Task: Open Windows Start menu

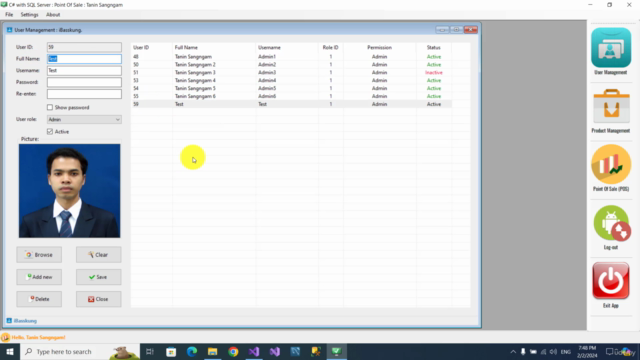Action: click(x=10, y=351)
